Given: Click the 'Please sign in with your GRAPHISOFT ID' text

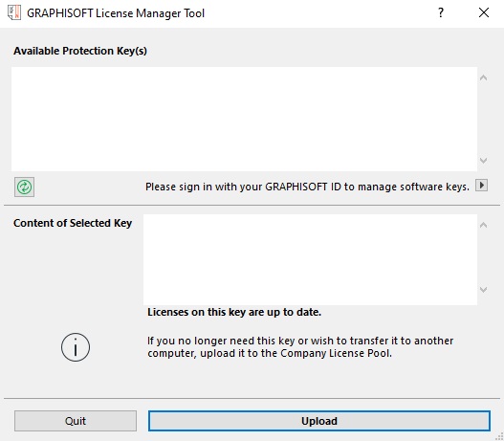Looking at the screenshot, I should 307,187.
